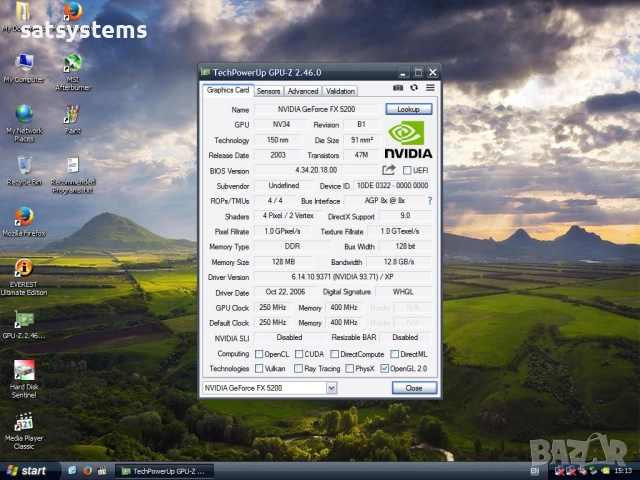Click the screenshot camera icon in GPU-Z
The image size is (640, 480).
398,90
